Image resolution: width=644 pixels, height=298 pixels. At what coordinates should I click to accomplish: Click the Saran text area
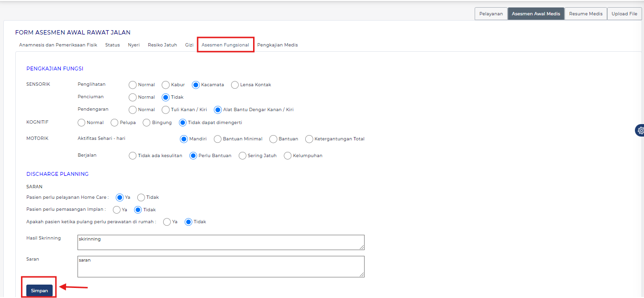pos(221,266)
